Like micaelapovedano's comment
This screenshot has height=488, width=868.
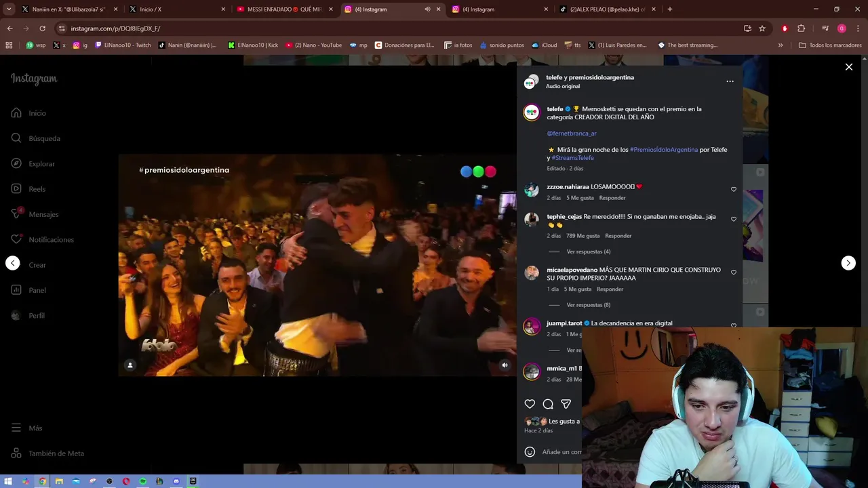(x=733, y=272)
